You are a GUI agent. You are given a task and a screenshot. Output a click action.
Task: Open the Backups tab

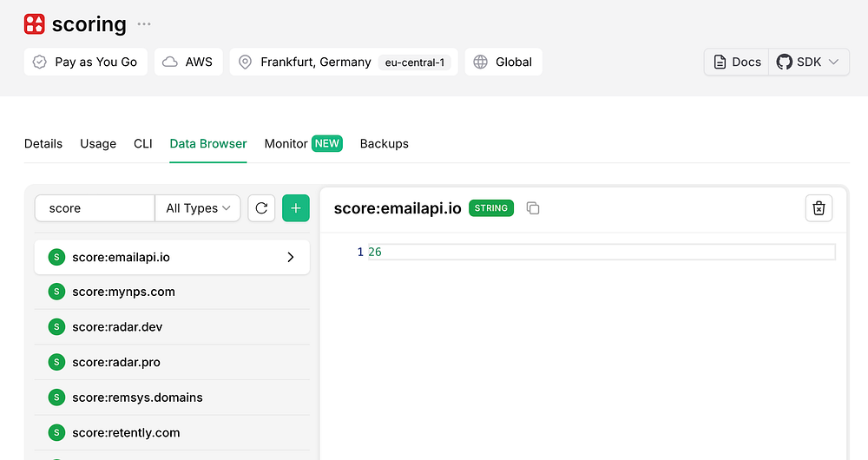pyautogui.click(x=385, y=144)
